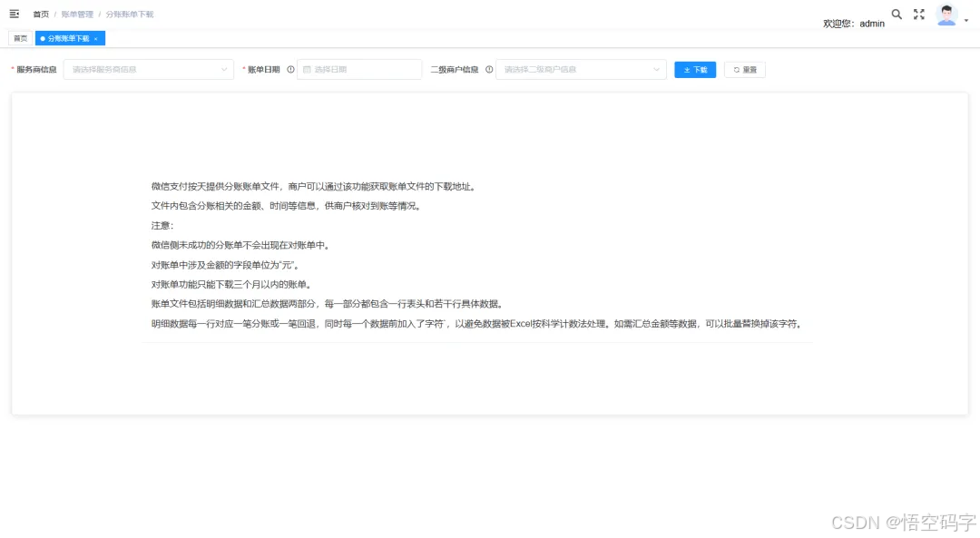Collapse the sidebar with the hamburger icon
The width and height of the screenshot is (980, 538).
coord(15,14)
